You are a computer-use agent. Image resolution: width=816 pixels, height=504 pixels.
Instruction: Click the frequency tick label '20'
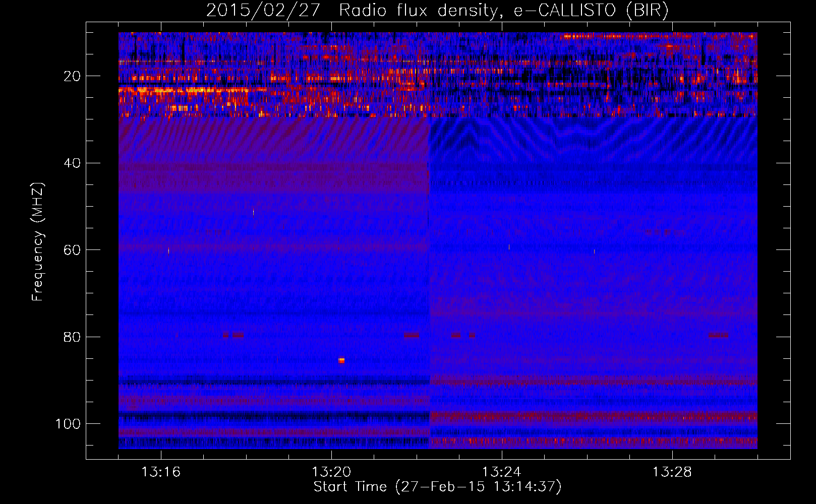pos(72,76)
